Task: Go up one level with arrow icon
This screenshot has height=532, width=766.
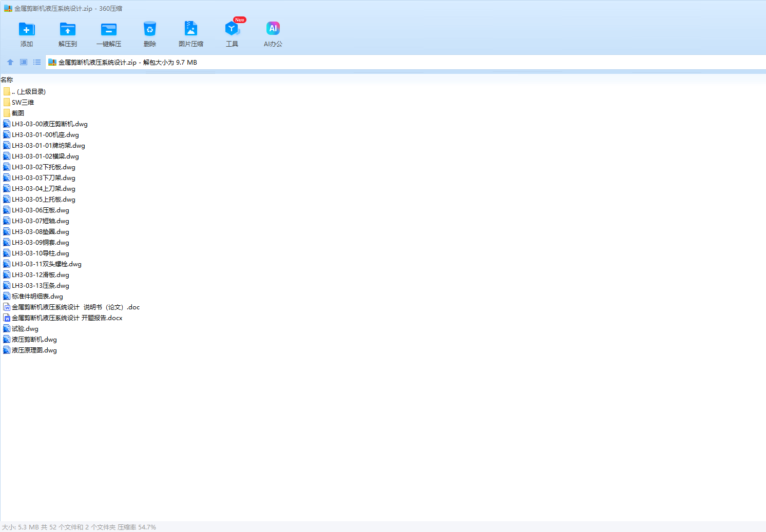Action: (10, 62)
